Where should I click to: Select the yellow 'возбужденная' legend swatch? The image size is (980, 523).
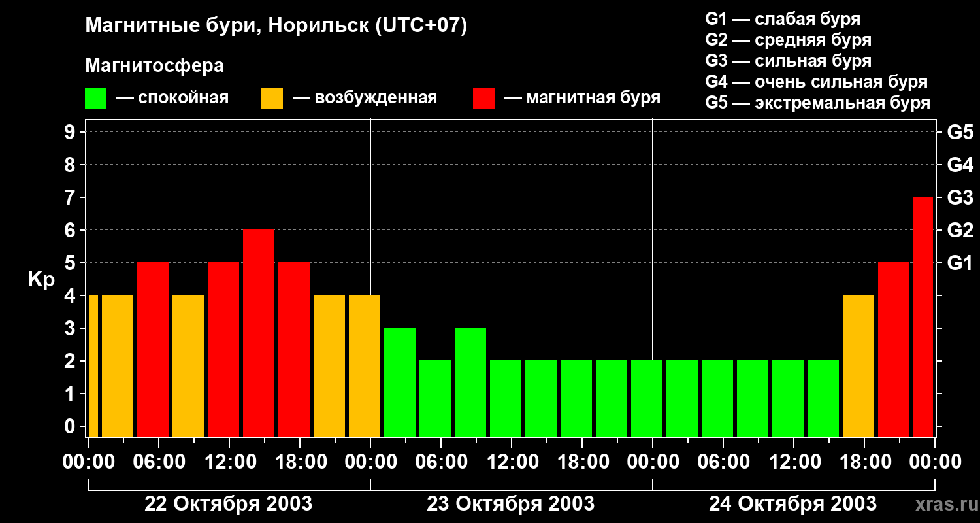pyautogui.click(x=272, y=99)
